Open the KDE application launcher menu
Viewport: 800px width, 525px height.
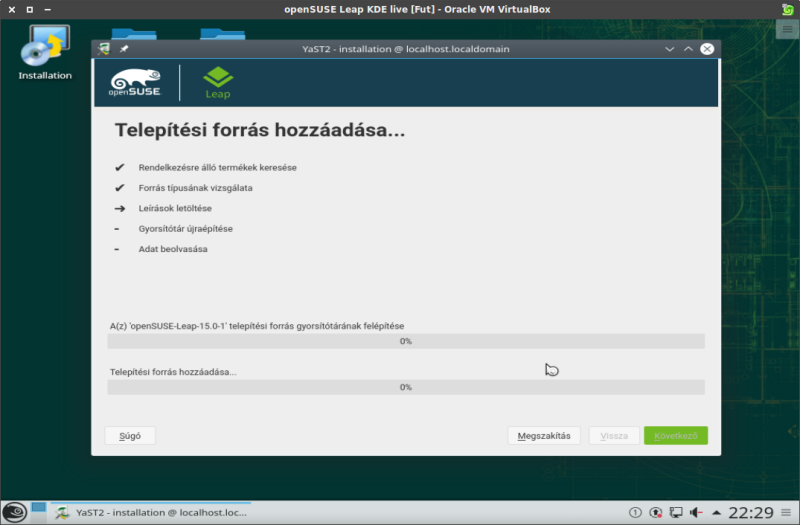tap(14, 512)
